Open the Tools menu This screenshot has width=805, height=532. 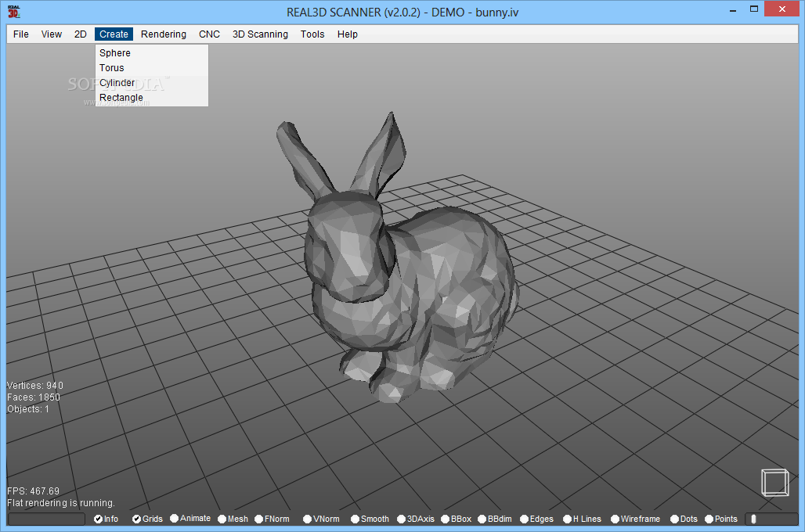[312, 34]
